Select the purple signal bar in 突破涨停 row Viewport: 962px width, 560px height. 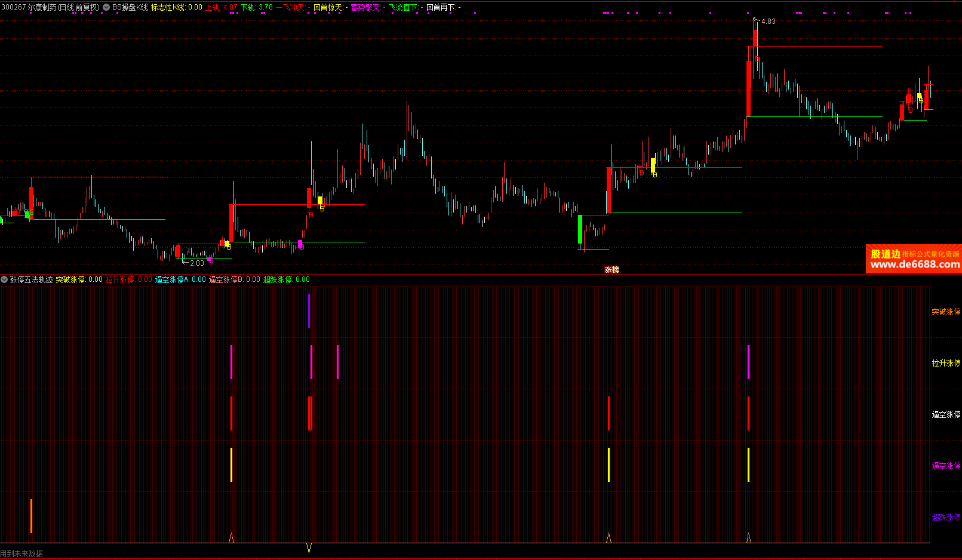[x=309, y=310]
